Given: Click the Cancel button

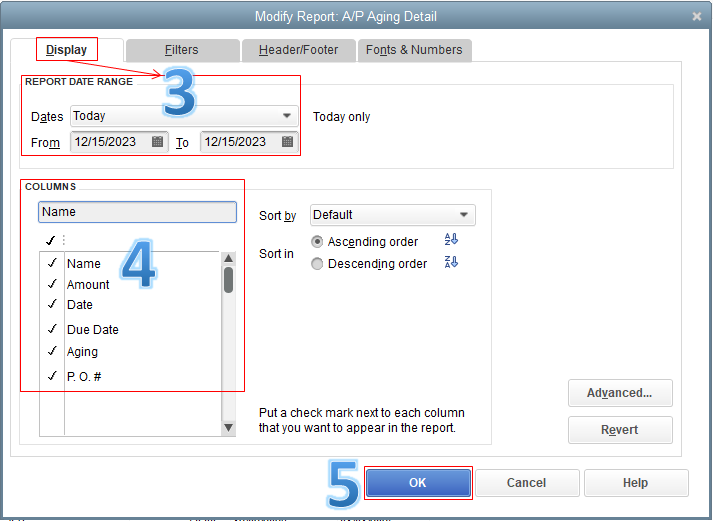Looking at the screenshot, I should 527,483.
